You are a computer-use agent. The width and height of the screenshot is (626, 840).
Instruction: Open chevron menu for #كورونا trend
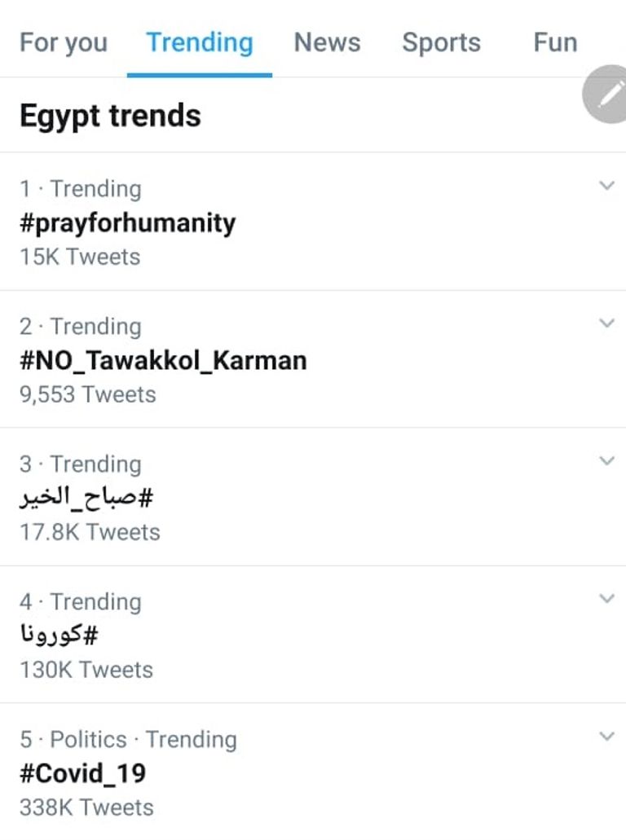click(606, 599)
